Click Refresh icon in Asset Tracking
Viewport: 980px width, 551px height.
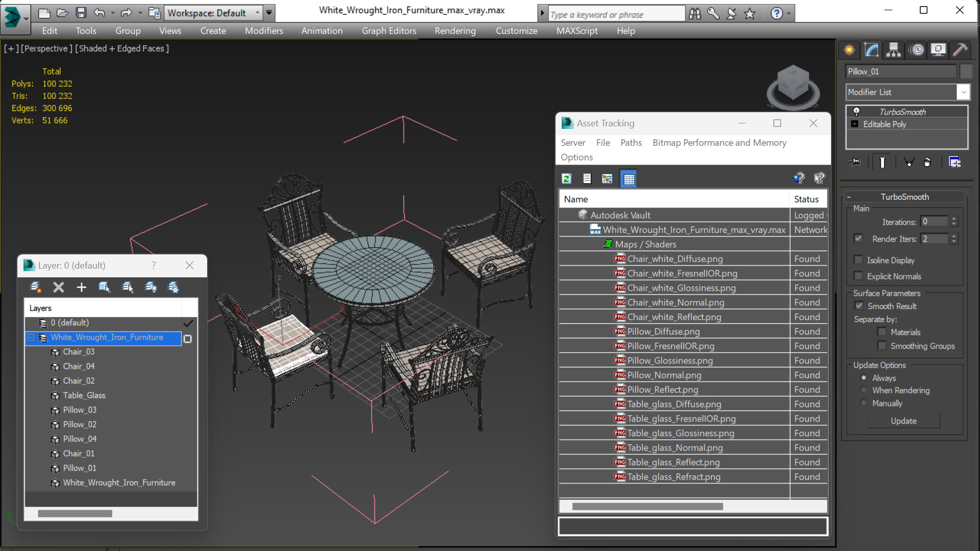pos(566,179)
